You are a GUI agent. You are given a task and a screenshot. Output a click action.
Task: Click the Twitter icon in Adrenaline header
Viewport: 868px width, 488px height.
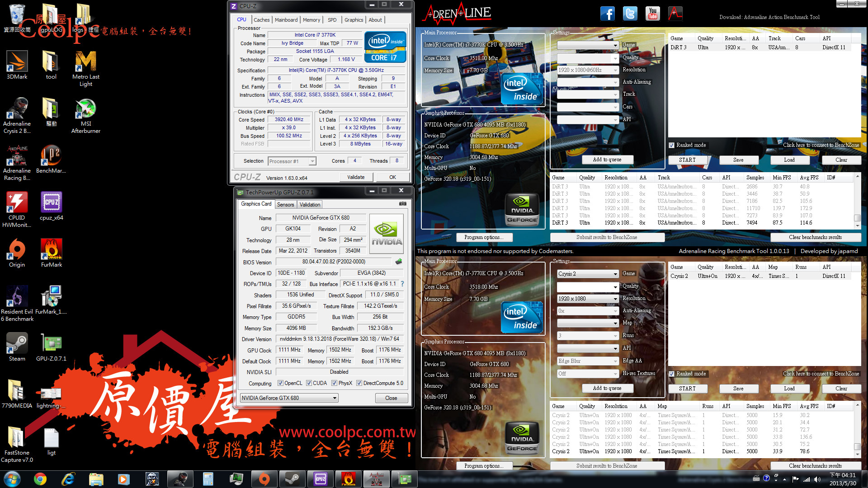[630, 14]
